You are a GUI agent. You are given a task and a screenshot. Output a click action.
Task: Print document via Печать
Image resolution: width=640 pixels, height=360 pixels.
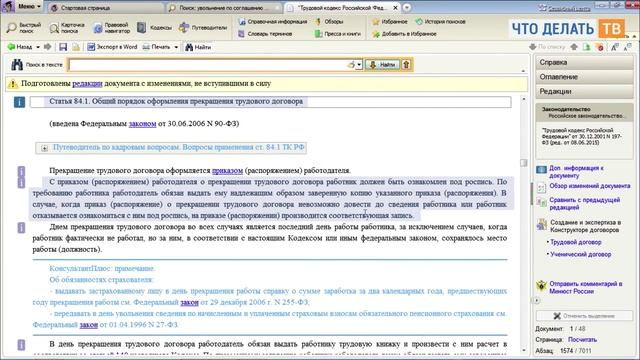pos(156,47)
